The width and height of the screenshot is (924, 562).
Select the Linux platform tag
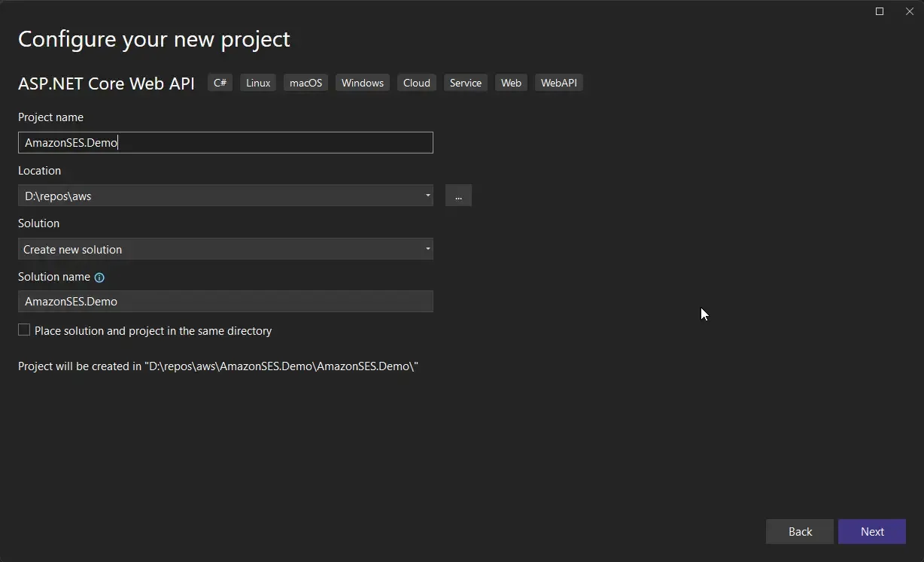257,83
